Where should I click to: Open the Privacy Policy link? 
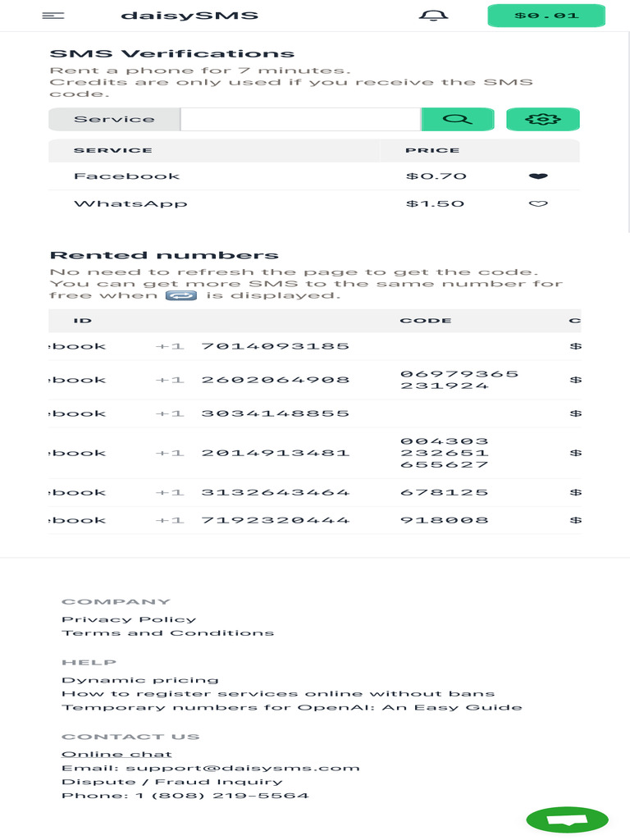pos(129,619)
